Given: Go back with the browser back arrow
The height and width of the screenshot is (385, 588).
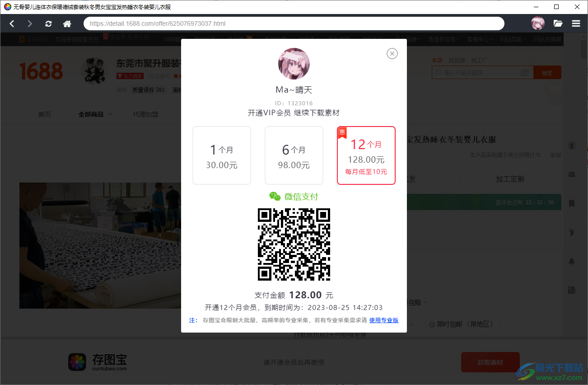Looking at the screenshot, I should [x=12, y=23].
